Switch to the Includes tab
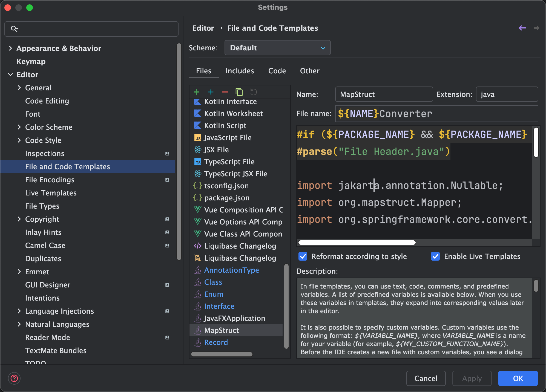Image resolution: width=546 pixels, height=392 pixels. tap(240, 71)
